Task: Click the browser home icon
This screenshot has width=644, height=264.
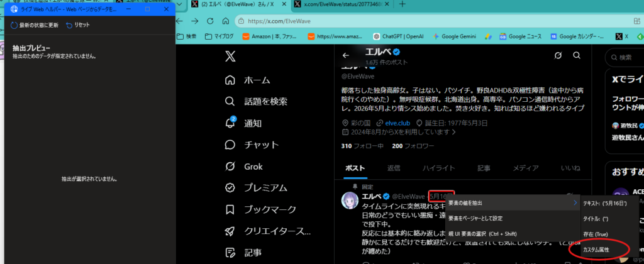Action: 226,21
